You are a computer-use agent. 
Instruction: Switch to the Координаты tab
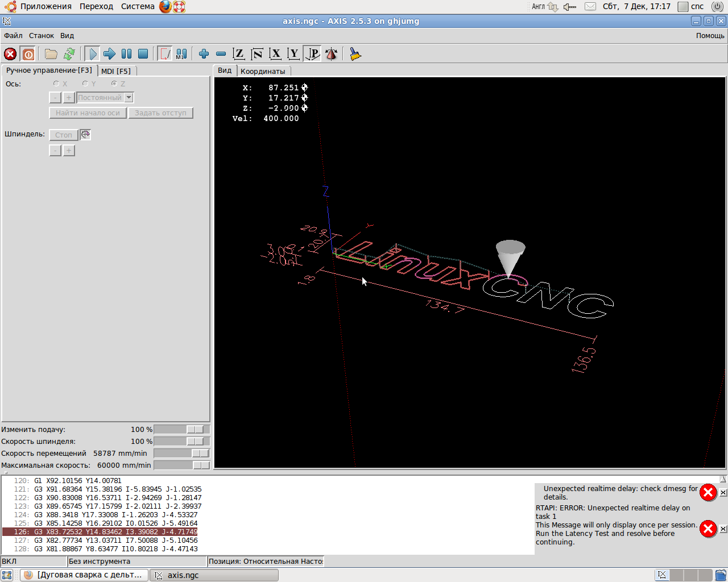point(263,71)
